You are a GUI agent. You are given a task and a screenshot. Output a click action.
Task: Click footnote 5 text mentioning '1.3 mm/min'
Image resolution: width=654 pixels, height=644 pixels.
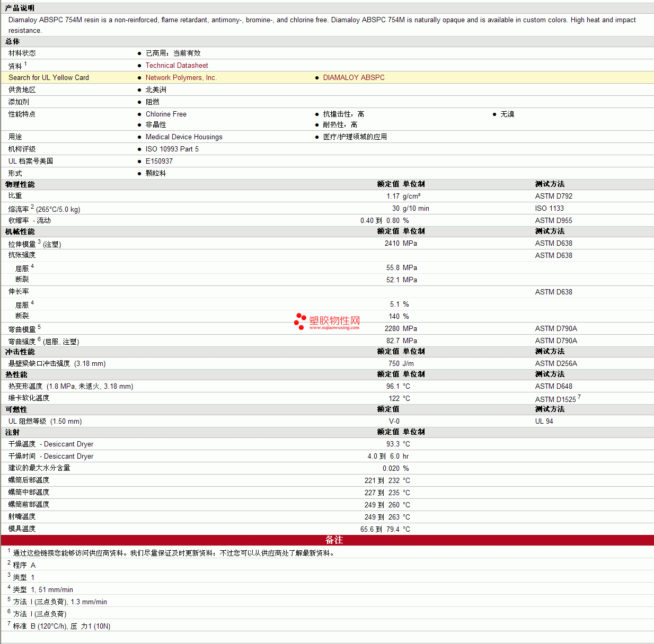60,602
